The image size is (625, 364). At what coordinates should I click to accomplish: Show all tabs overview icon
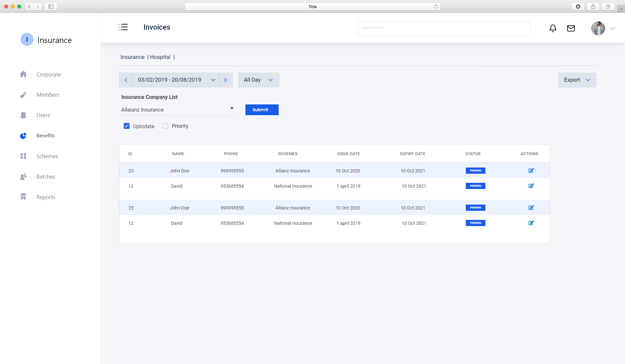608,7
